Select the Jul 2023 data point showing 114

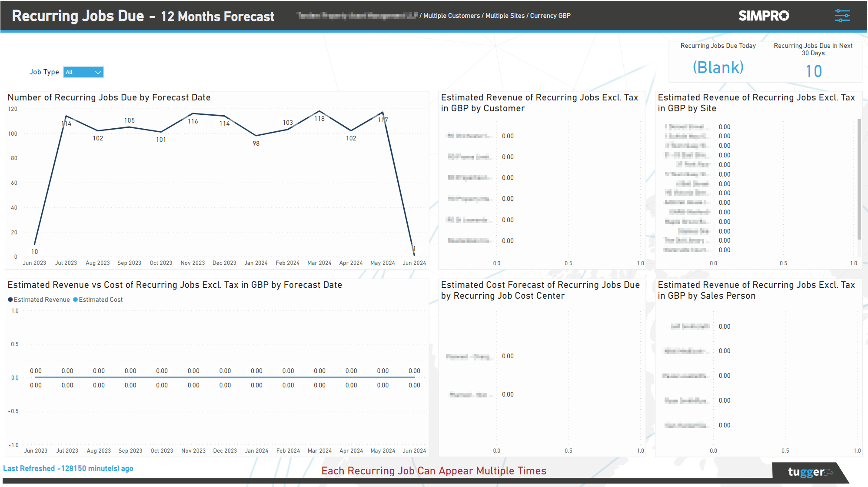click(67, 116)
